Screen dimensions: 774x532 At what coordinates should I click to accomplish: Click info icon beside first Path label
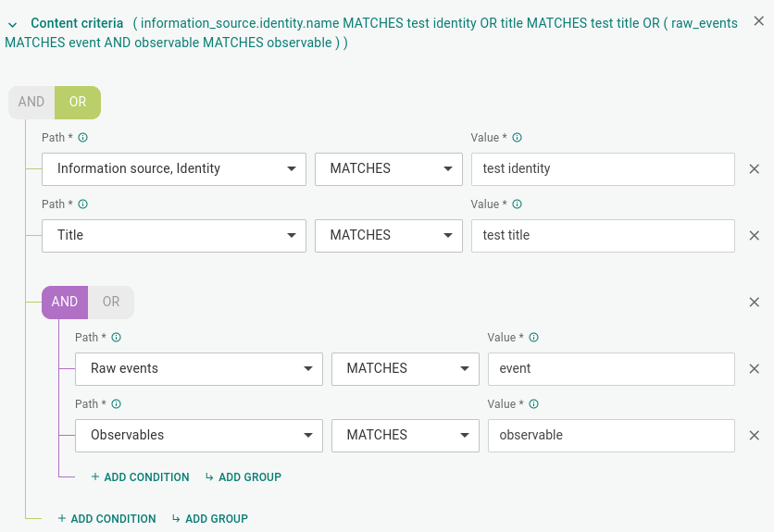[82, 138]
